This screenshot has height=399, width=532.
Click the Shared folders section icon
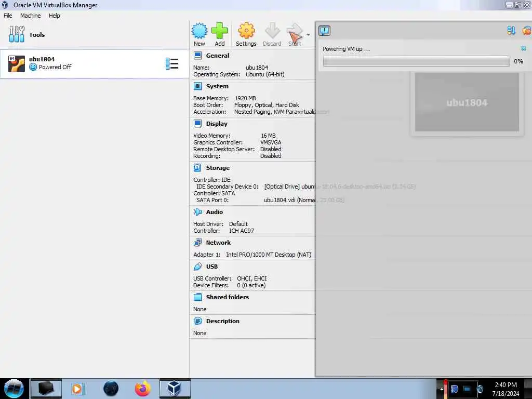coord(197,297)
